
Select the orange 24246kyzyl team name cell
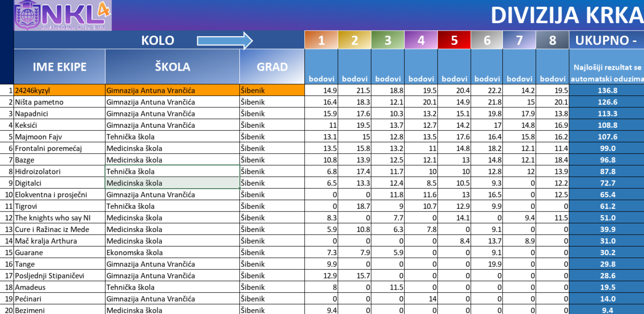coord(60,90)
